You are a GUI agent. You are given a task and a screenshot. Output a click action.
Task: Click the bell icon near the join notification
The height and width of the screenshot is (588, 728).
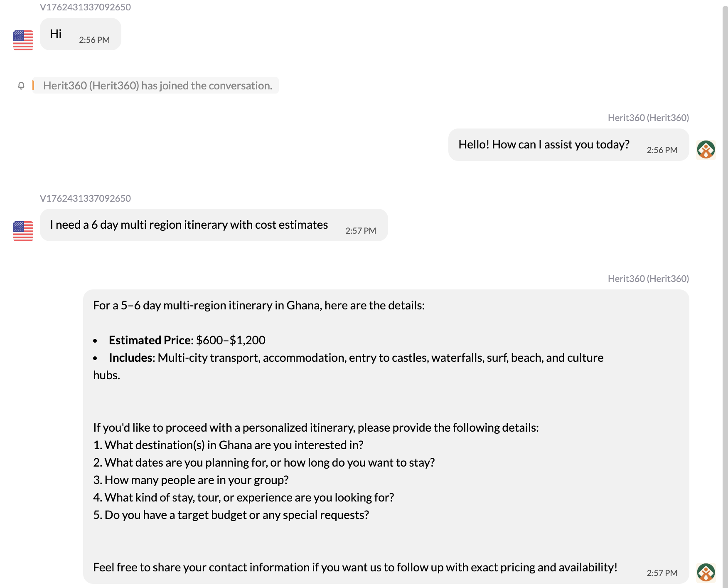[x=21, y=86]
